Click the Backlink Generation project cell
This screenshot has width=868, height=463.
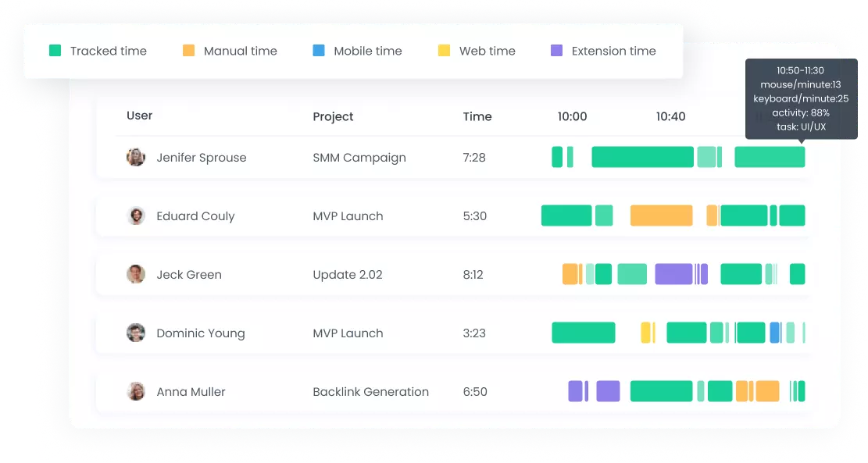click(370, 392)
